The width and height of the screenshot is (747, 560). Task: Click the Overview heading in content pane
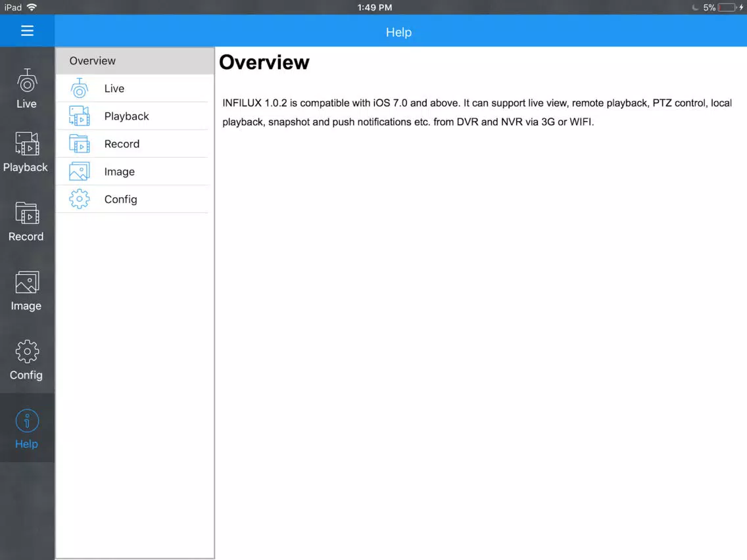(x=264, y=62)
